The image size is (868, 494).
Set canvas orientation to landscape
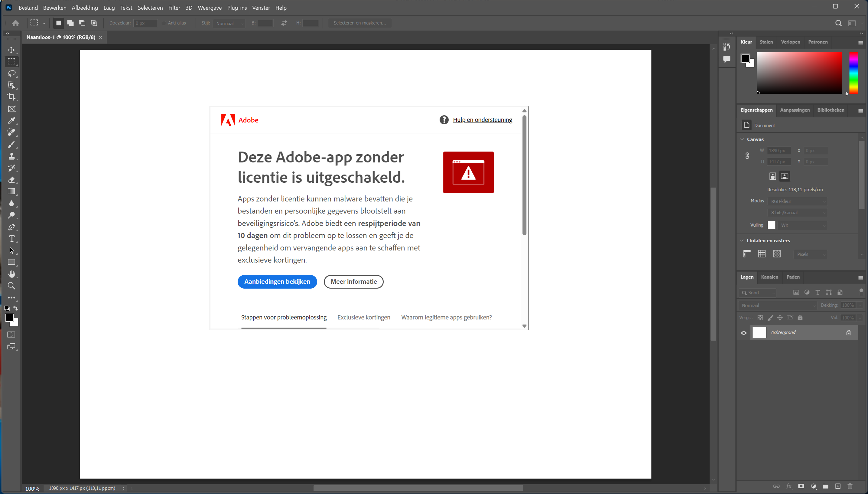coord(785,176)
